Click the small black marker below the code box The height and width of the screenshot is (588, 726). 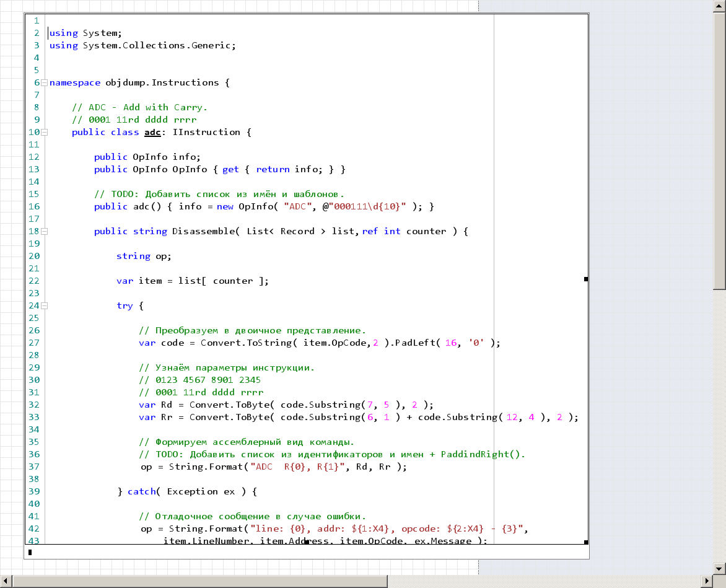(x=30, y=551)
